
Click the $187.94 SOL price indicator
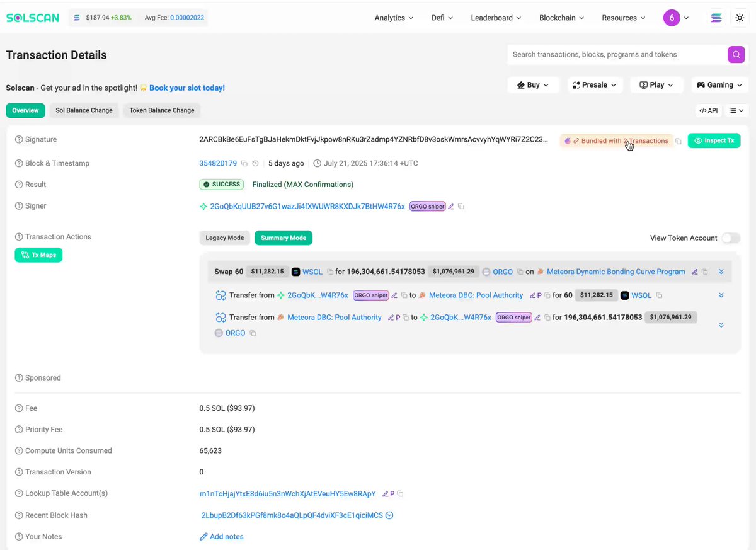pyautogui.click(x=103, y=18)
